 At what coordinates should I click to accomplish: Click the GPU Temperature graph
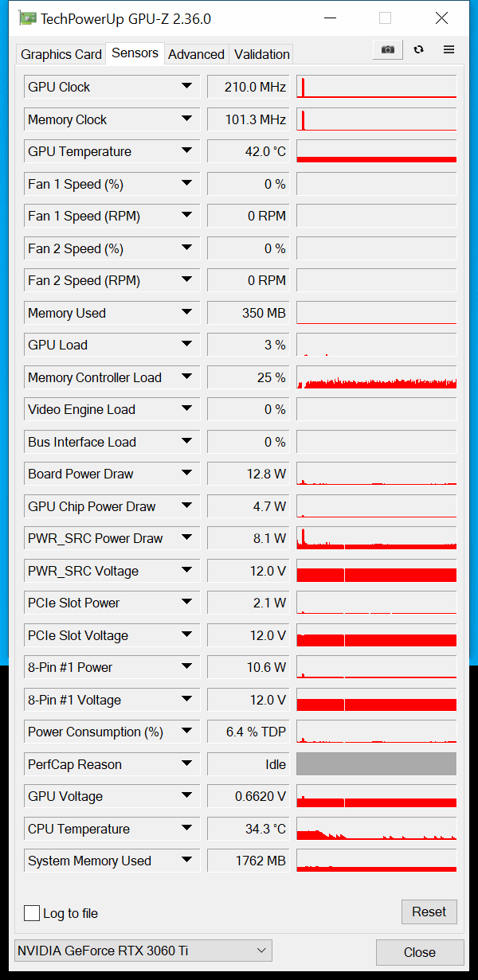click(x=376, y=151)
